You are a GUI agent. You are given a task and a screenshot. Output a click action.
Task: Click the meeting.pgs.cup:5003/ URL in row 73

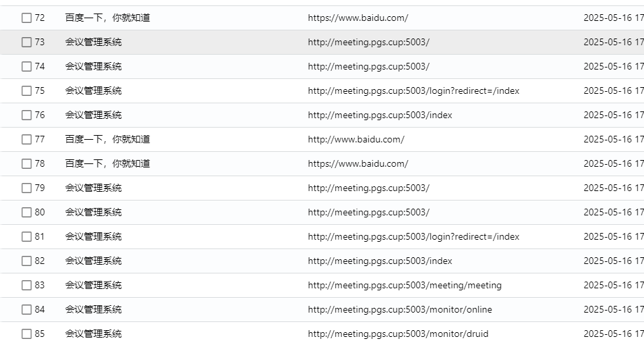click(x=369, y=42)
